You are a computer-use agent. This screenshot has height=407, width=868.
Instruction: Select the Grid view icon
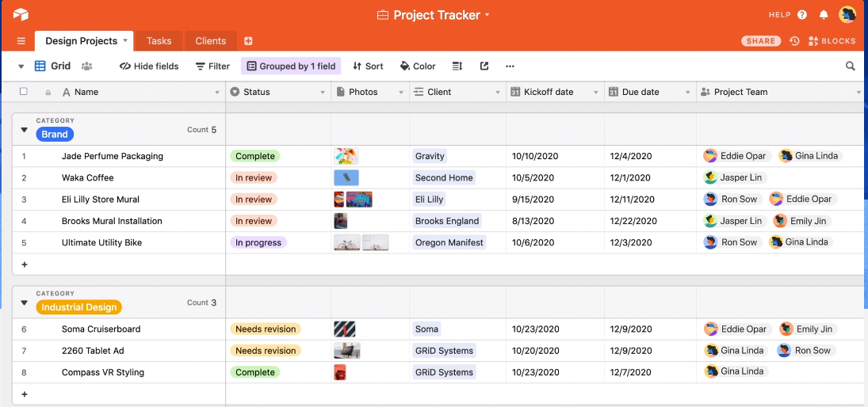(x=40, y=67)
